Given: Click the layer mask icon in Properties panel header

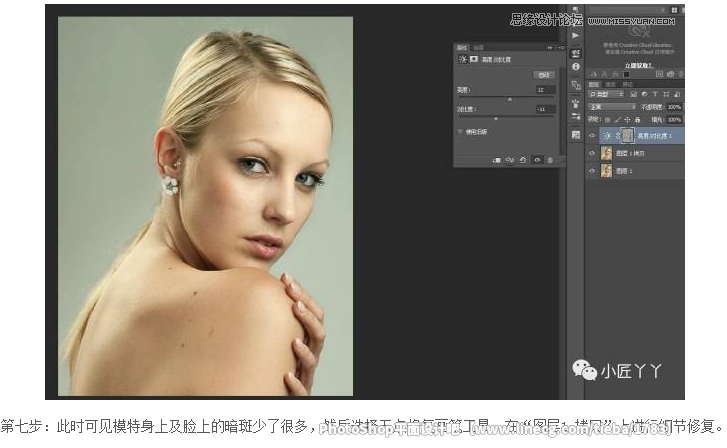Looking at the screenshot, I should coord(474,59).
